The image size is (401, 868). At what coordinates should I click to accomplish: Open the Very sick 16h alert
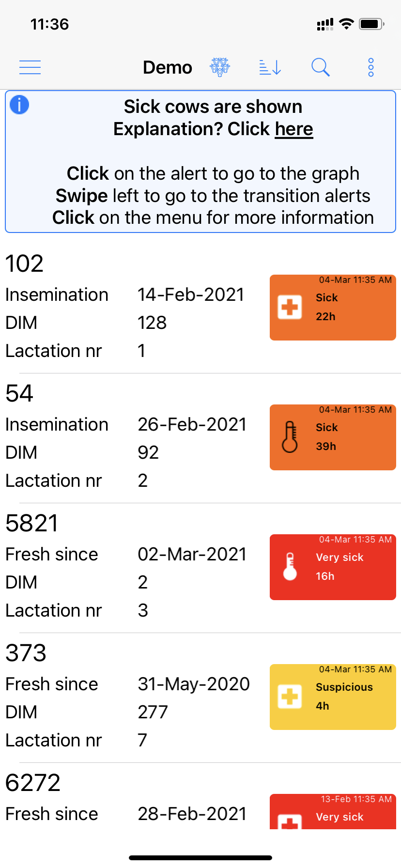pyautogui.click(x=333, y=567)
